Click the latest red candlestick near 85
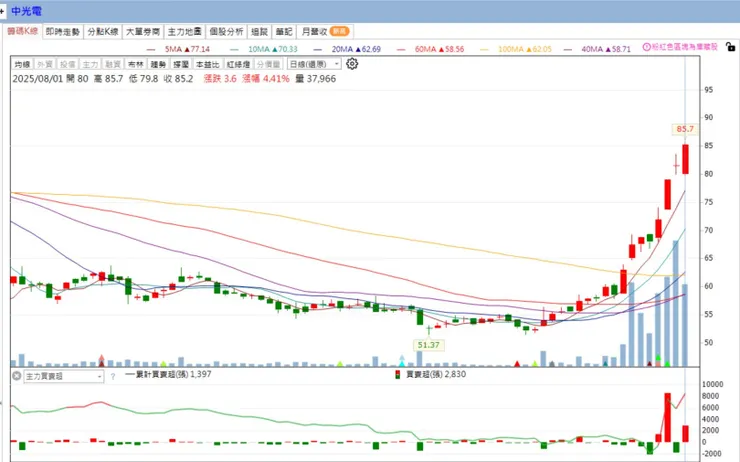Viewport: 740px width, 462px height. pyautogui.click(x=685, y=159)
